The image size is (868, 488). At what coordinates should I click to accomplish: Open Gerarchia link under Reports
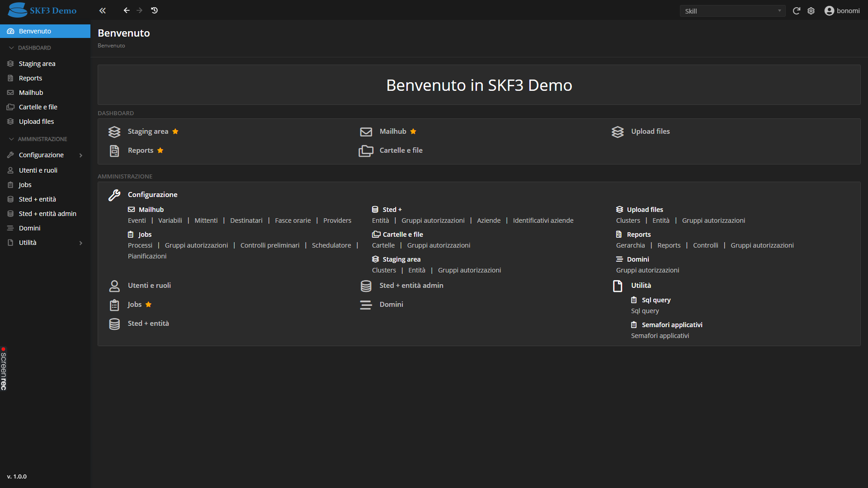[x=630, y=245]
